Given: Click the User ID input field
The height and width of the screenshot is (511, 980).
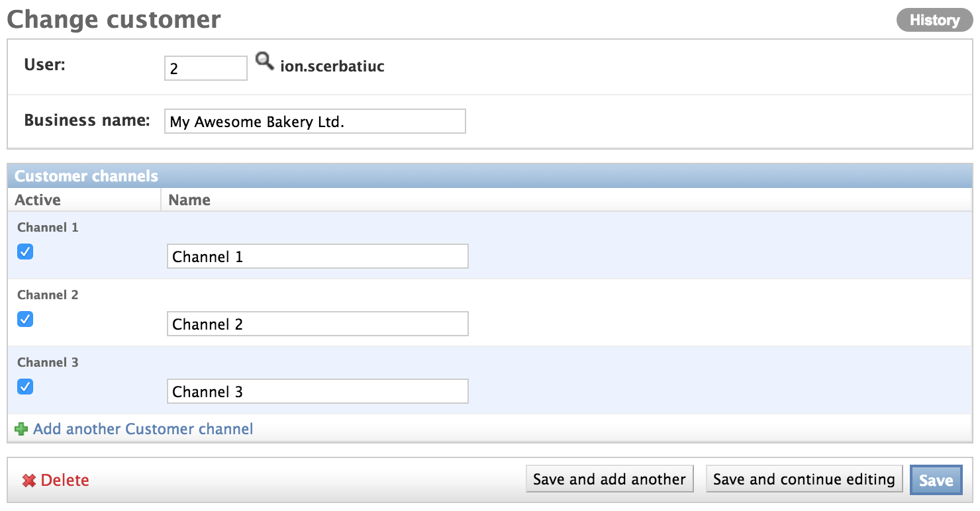Looking at the screenshot, I should (x=205, y=68).
